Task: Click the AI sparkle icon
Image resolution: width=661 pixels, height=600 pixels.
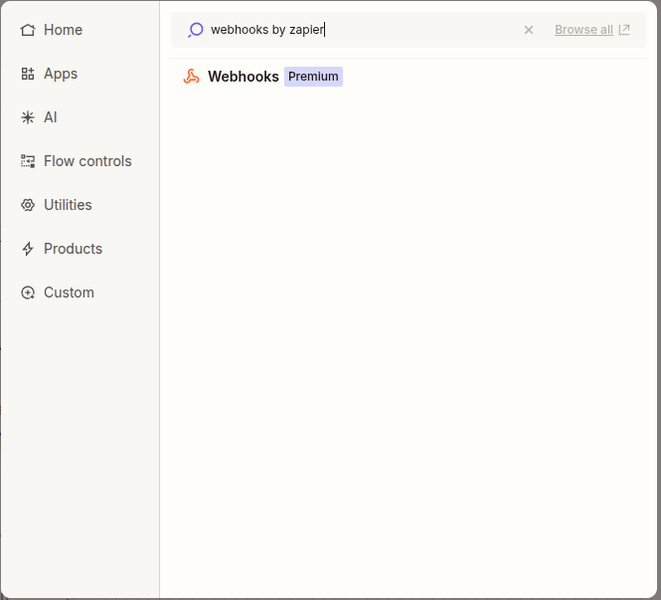Action: (x=28, y=117)
